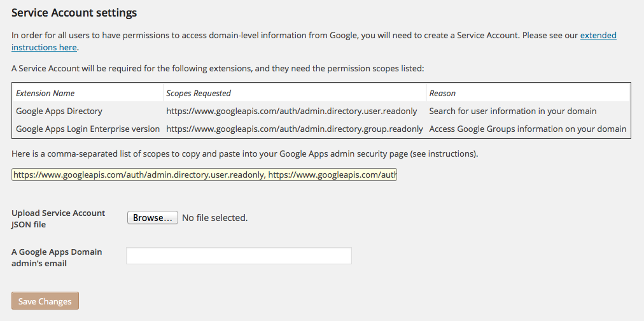Click the admin.directory.group.readonly scope URL cell

(295, 129)
